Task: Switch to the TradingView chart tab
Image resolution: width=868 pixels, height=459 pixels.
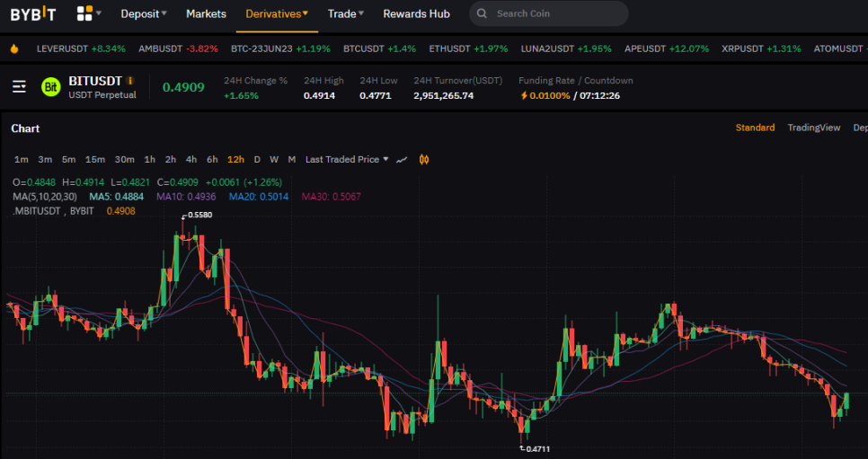Action: click(814, 128)
